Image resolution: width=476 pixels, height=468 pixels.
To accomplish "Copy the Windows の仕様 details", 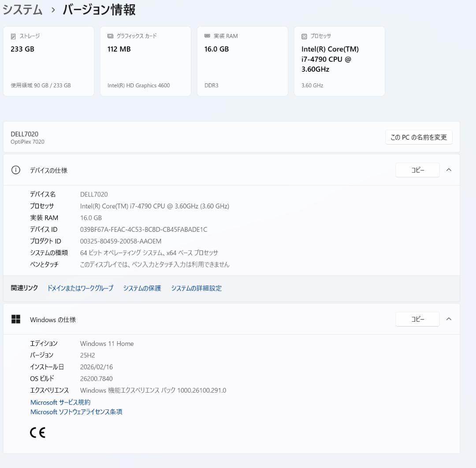I will (417, 319).
